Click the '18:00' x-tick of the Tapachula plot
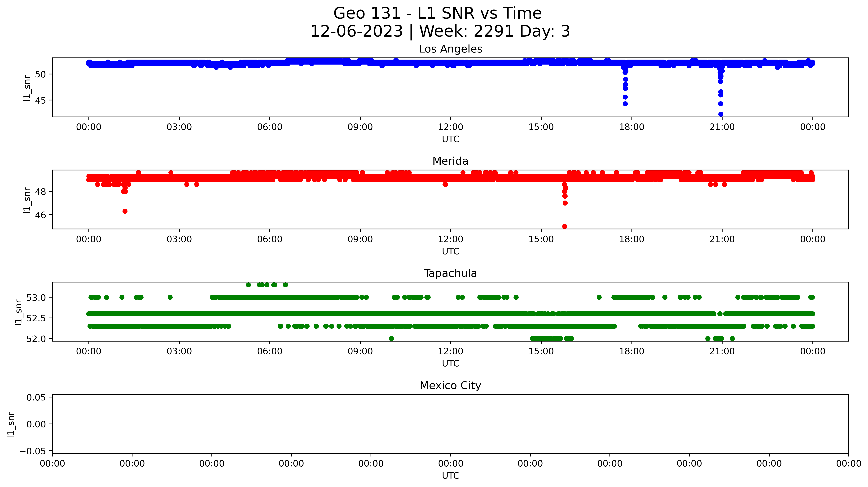 (631, 351)
